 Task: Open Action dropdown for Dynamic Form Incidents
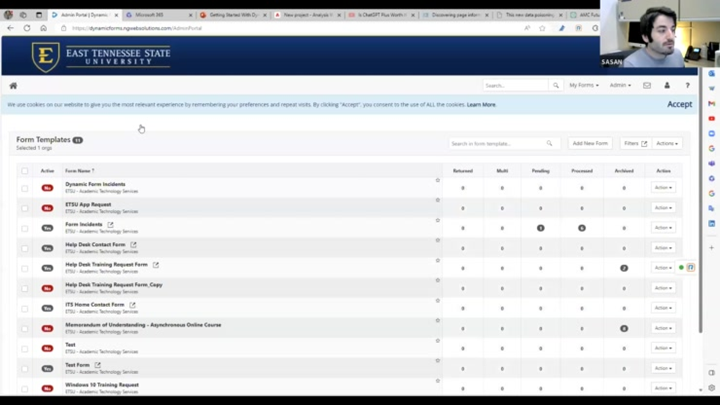coord(663,187)
